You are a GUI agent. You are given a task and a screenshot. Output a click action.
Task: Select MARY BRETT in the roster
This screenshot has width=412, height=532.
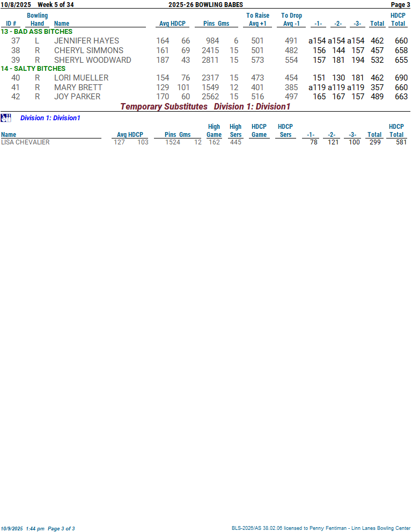point(78,88)
